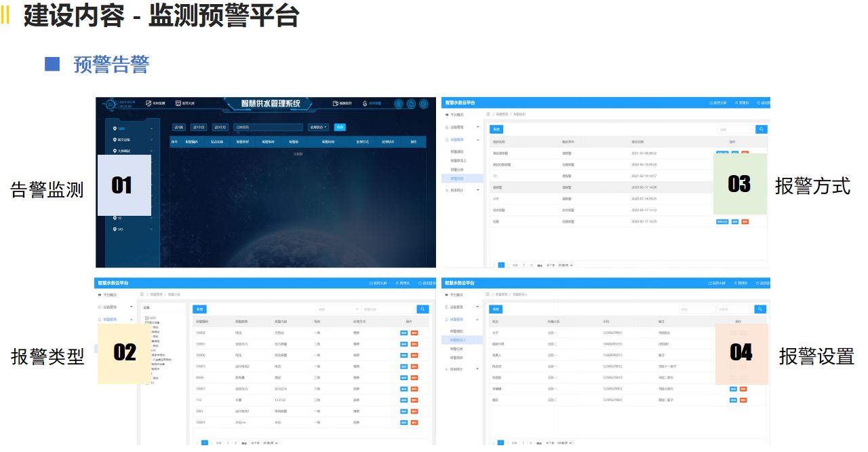
Task: Click the 监控大屏 header icon on the 报警规则 page
Action: 710,102
